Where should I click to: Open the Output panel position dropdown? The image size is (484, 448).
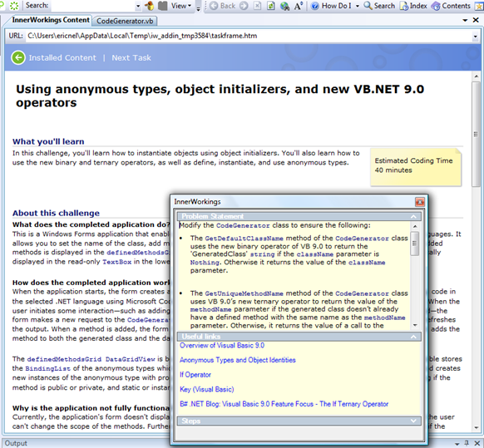pos(457,443)
